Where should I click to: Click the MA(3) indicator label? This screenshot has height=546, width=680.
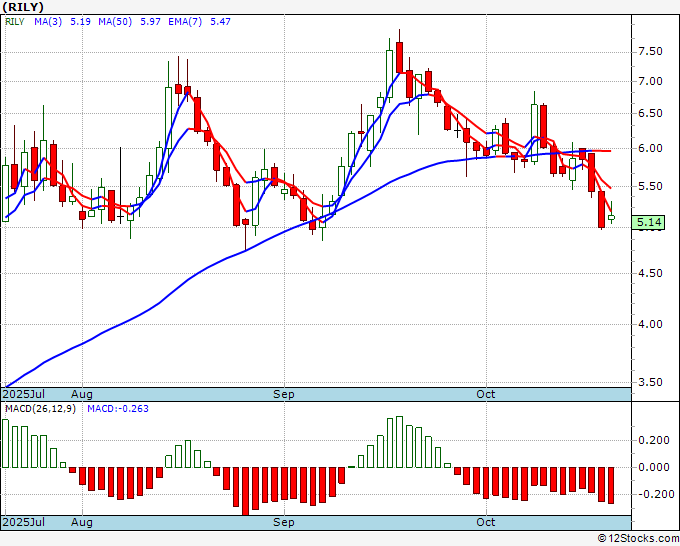click(48, 22)
